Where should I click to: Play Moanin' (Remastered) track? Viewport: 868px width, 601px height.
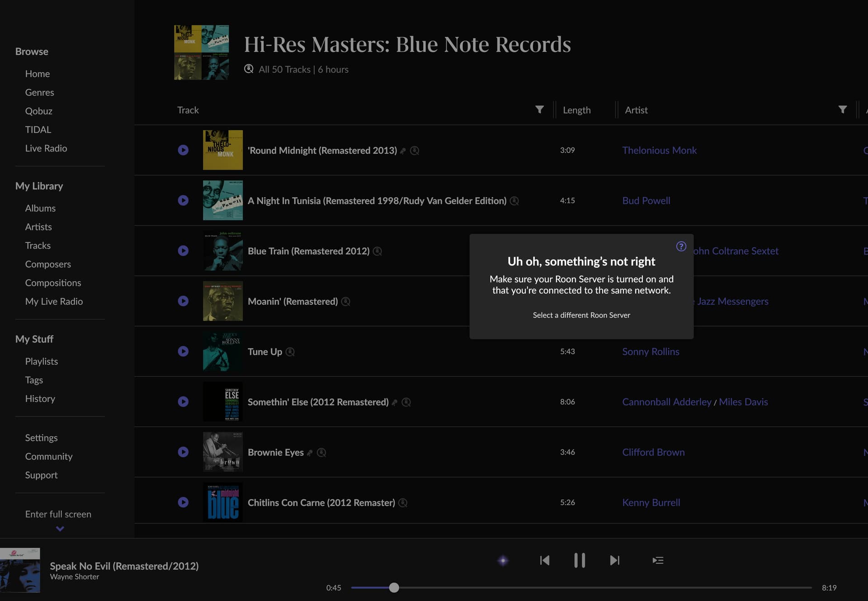click(x=183, y=301)
